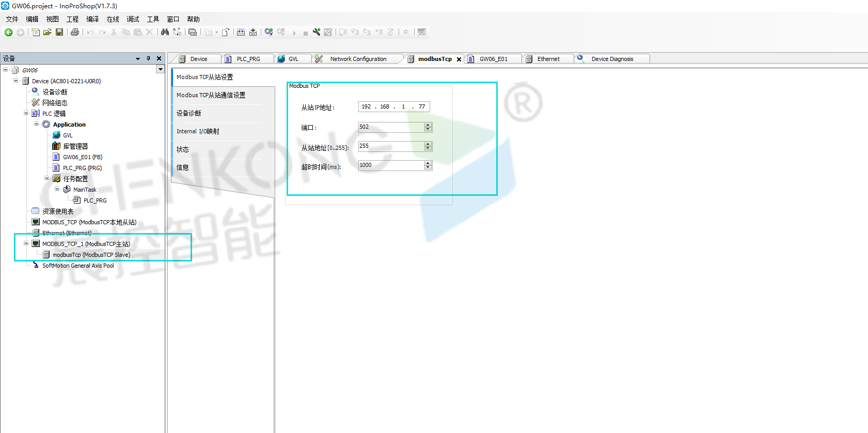The image size is (868, 433).
Task: Collapse the Application tree node
Action: coord(36,124)
